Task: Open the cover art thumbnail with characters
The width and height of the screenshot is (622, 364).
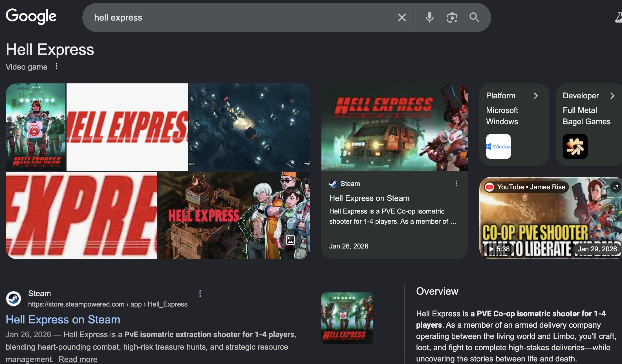Action: (x=36, y=127)
